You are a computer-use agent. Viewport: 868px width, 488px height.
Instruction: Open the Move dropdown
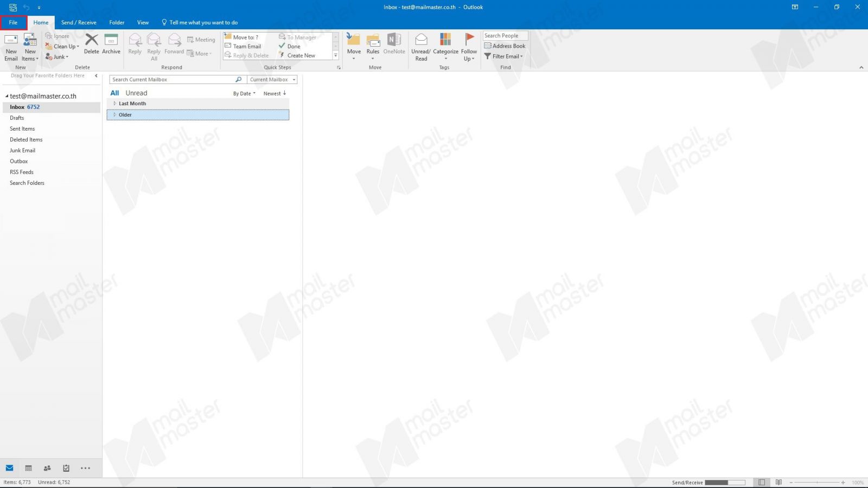coord(354,47)
